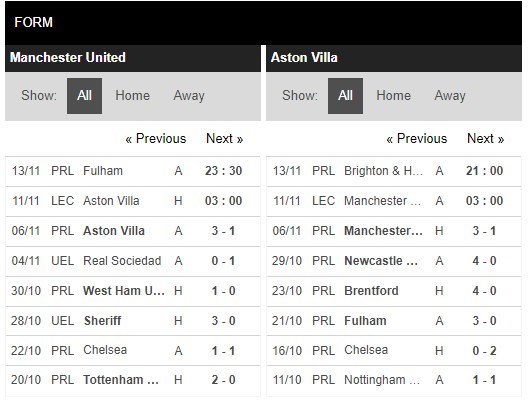Go to Next Manchester United matches
The width and height of the screenshot is (529, 409).
point(225,139)
